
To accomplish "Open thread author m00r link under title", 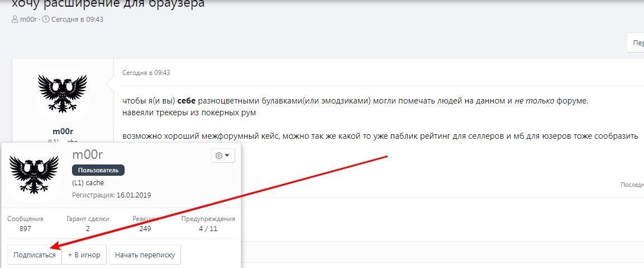I will (28, 20).
